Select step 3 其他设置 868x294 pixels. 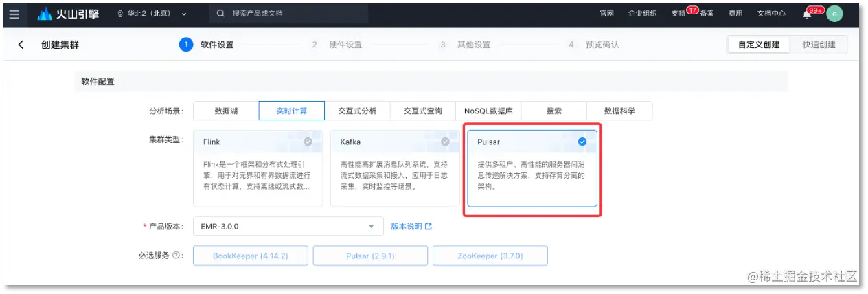coord(465,45)
